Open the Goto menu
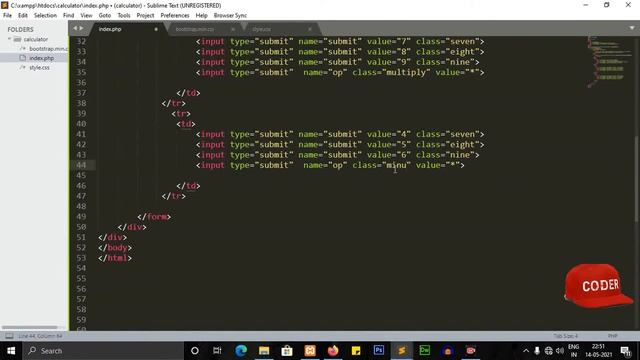 [x=105, y=16]
